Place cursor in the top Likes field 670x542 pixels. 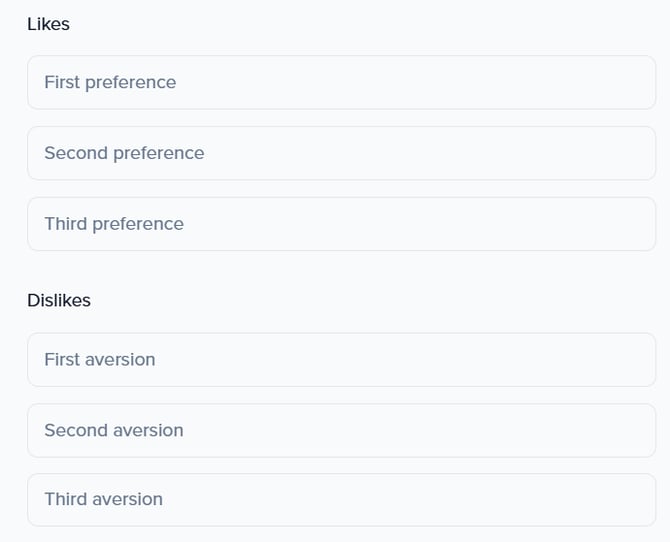tap(341, 82)
